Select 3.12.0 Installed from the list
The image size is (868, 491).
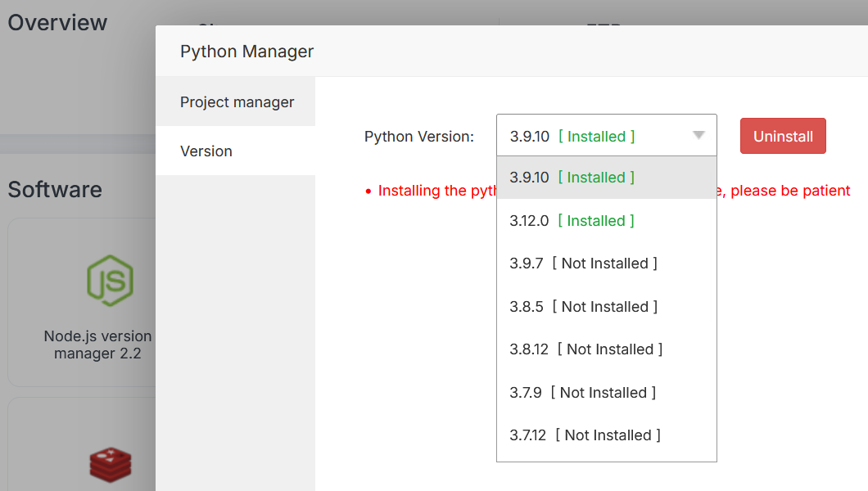[x=572, y=221]
